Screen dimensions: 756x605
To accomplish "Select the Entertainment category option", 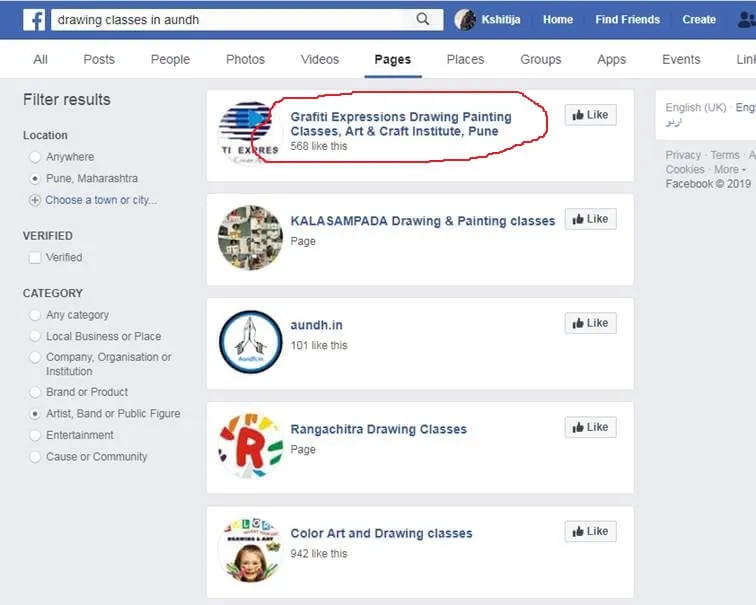I will tap(35, 436).
